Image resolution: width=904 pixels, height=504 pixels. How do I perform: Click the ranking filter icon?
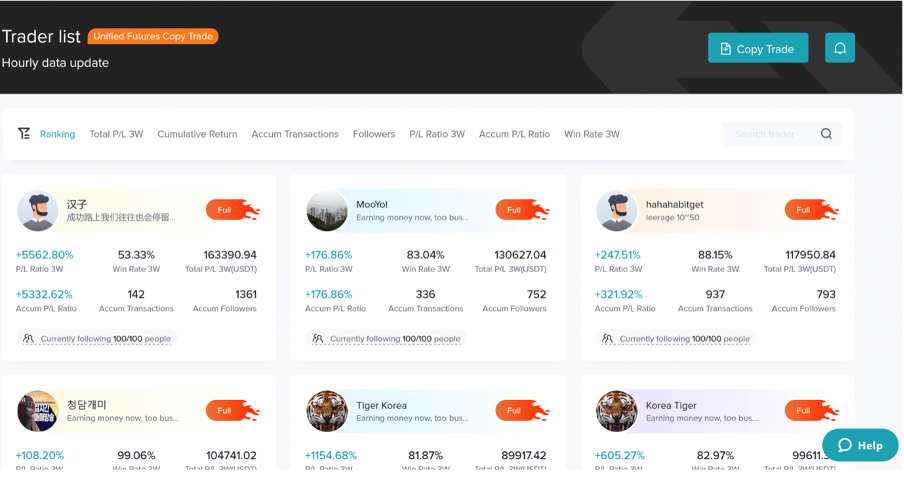[x=24, y=134]
